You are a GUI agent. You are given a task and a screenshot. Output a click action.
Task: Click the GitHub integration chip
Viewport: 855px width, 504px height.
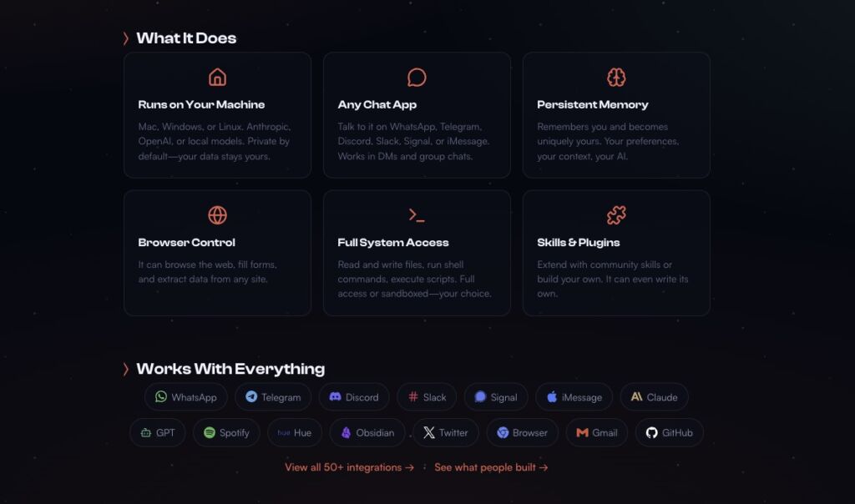click(669, 433)
